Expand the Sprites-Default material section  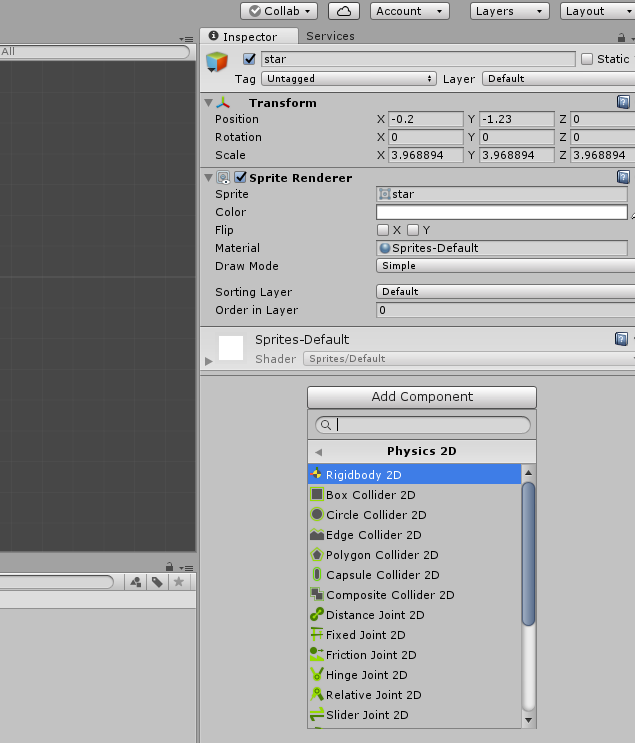[209, 361]
